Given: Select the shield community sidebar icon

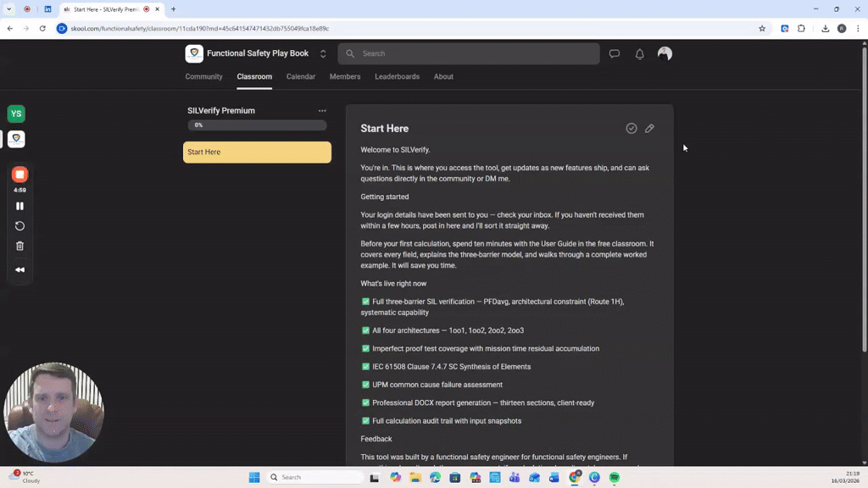Looking at the screenshot, I should tap(16, 139).
